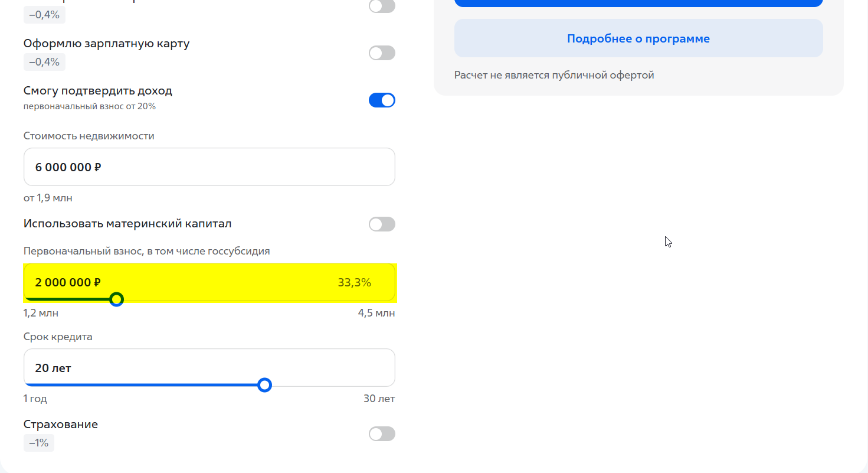The image size is (868, 473).
Task: Enable the «Оформлю зарплатную карту» toggle
Action: [x=382, y=53]
